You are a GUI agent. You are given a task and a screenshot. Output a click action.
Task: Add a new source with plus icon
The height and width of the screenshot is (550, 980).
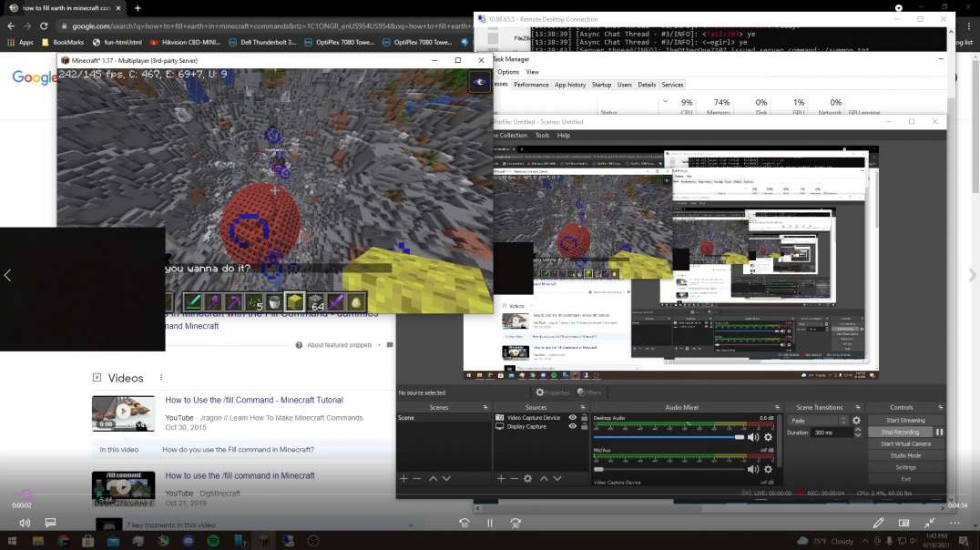(x=501, y=479)
